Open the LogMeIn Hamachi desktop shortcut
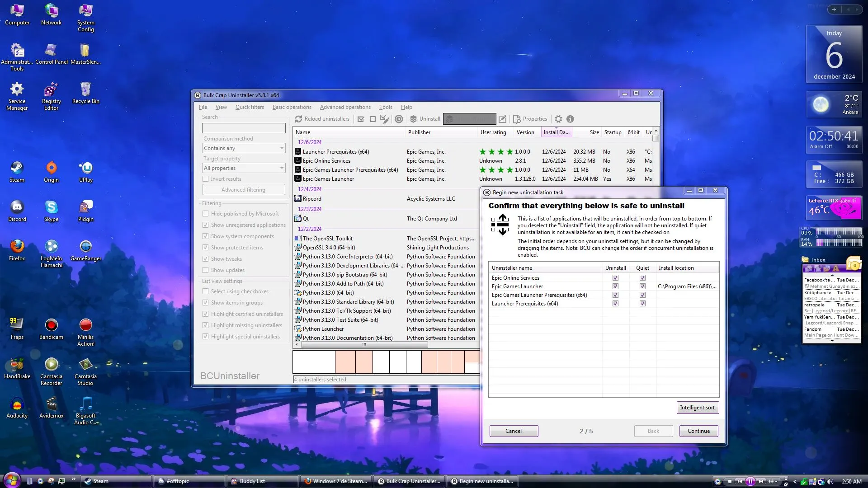The width and height of the screenshot is (868, 488). coord(51,253)
